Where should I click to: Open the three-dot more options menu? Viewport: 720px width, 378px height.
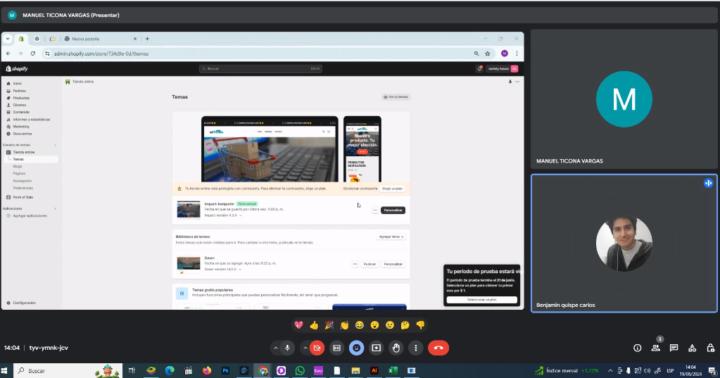click(x=416, y=348)
